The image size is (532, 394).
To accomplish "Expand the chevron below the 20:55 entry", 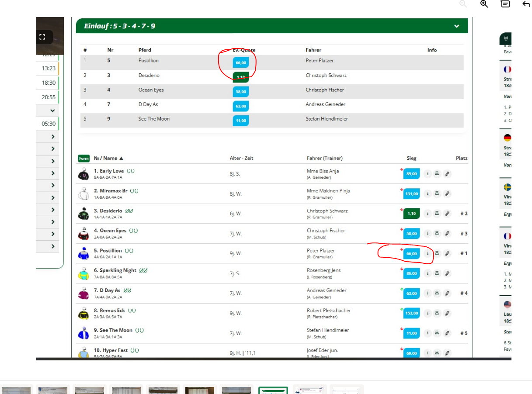I will 52,111.
